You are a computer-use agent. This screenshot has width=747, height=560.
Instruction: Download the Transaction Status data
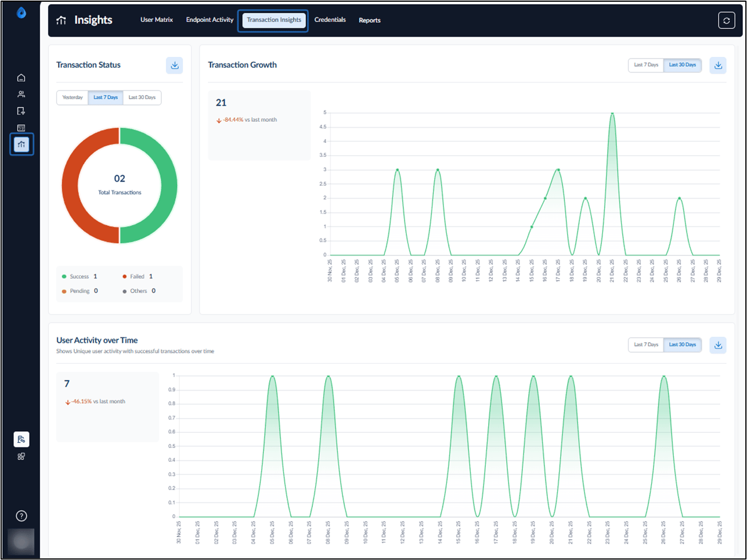click(x=175, y=66)
